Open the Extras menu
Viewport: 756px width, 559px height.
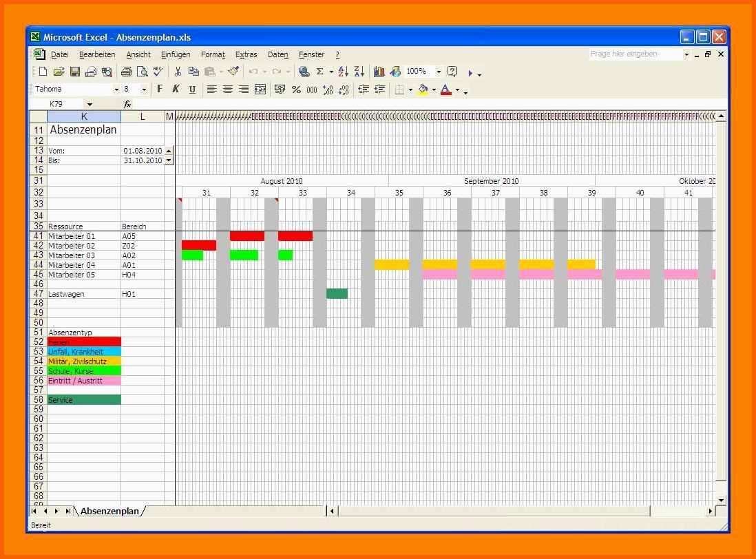coord(246,54)
